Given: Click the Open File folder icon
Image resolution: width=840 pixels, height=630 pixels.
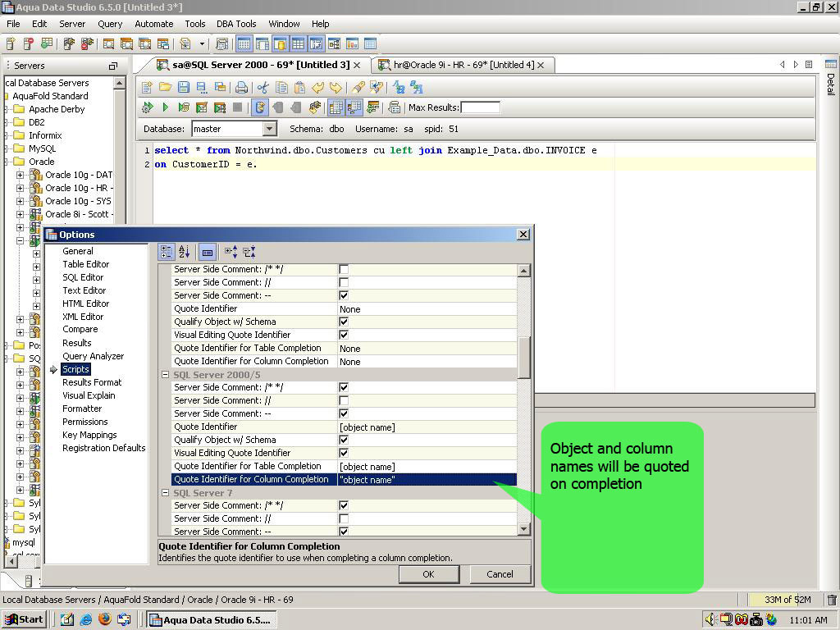Looking at the screenshot, I should coord(166,87).
